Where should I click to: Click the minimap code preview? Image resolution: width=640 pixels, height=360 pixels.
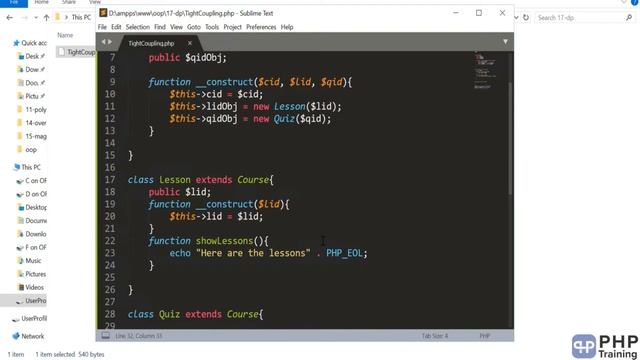(485, 70)
